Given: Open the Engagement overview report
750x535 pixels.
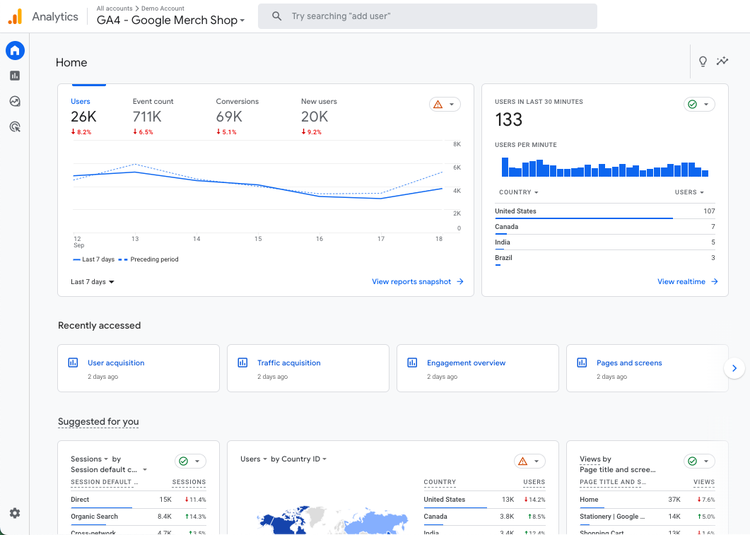Looking at the screenshot, I should pos(466,363).
